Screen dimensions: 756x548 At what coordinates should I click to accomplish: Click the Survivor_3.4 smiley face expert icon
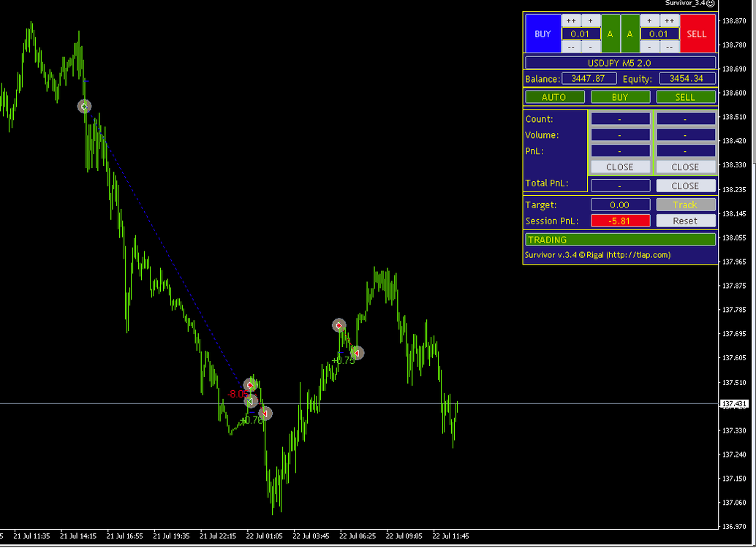click(710, 3)
